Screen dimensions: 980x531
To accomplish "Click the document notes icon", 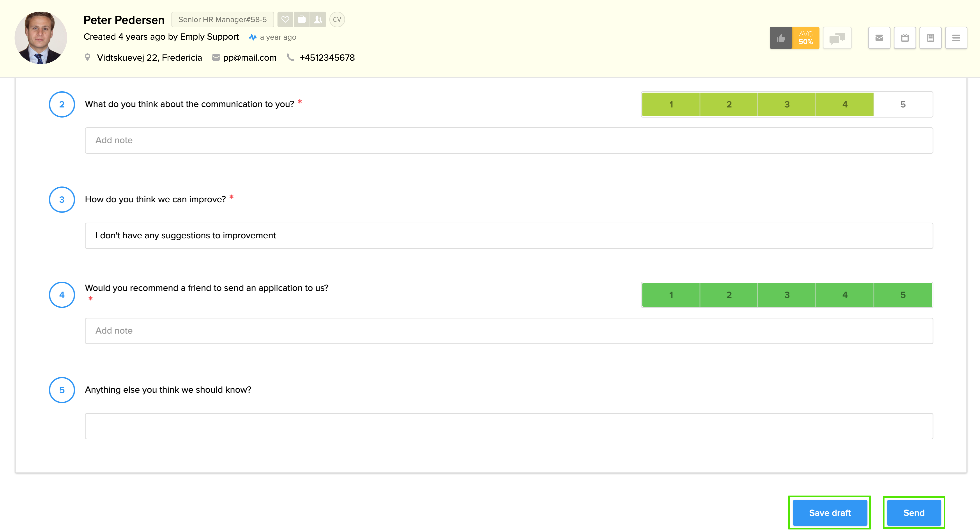I will point(930,38).
